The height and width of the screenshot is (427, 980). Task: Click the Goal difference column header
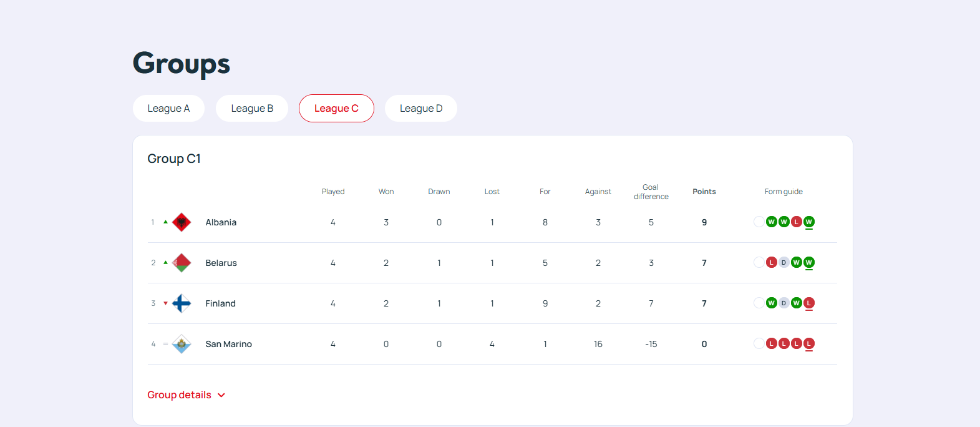point(651,192)
